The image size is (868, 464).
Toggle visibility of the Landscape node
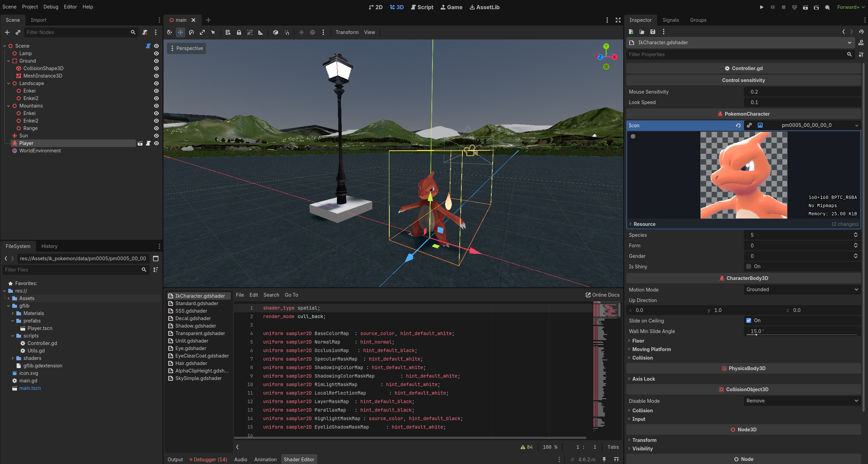pos(156,83)
